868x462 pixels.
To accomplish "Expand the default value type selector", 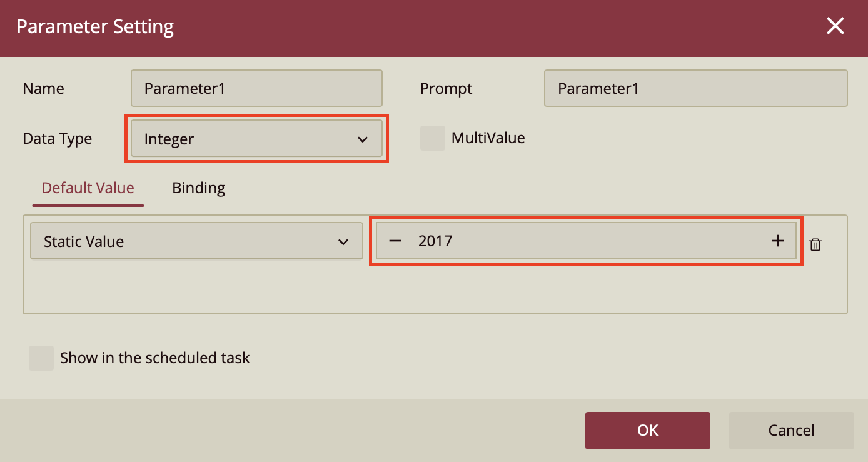I will tap(196, 241).
